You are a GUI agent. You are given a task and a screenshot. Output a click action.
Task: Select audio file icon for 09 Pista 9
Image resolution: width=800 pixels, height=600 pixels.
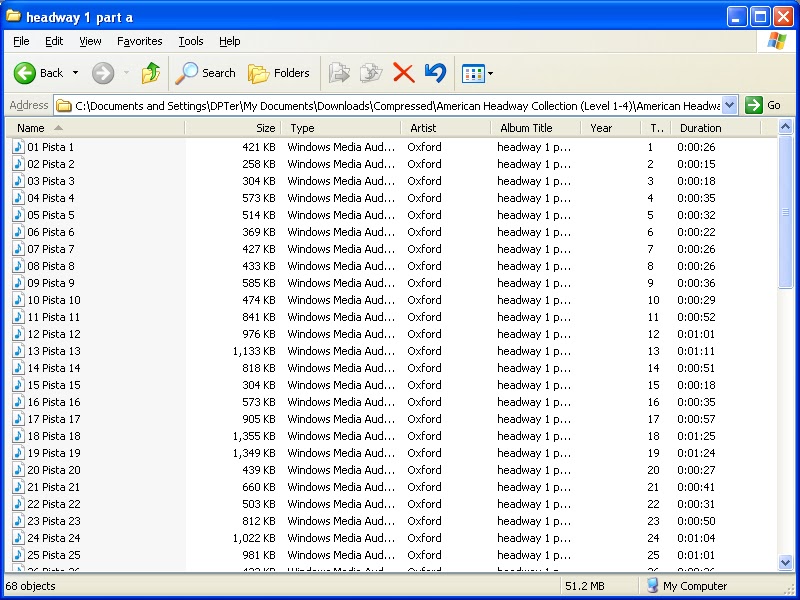tap(18, 283)
